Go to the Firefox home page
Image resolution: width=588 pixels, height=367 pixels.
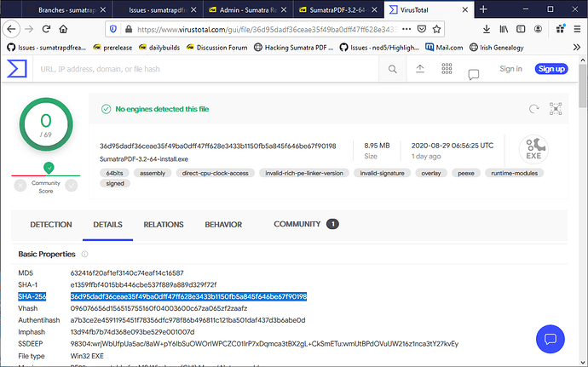[x=63, y=29]
